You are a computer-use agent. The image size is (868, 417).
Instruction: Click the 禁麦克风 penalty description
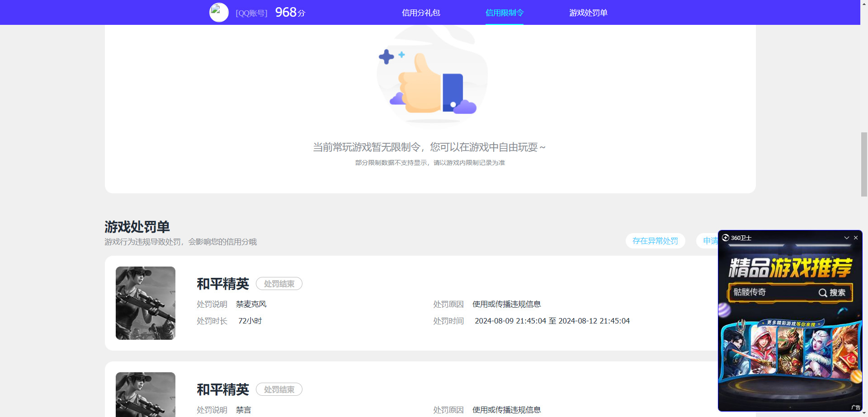251,304
